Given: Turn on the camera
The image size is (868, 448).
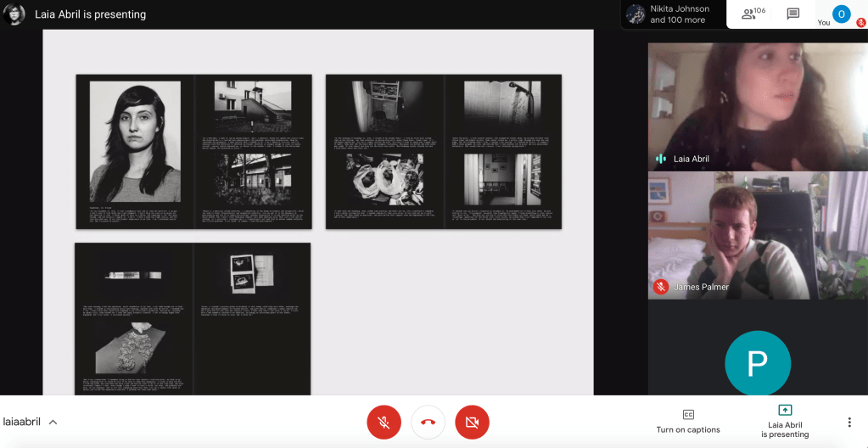Looking at the screenshot, I should (472, 422).
